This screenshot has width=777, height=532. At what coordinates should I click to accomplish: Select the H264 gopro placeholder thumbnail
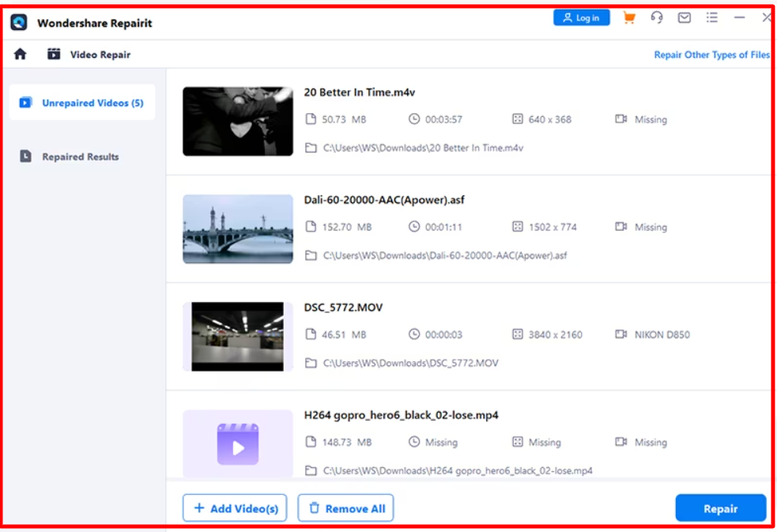[238, 443]
